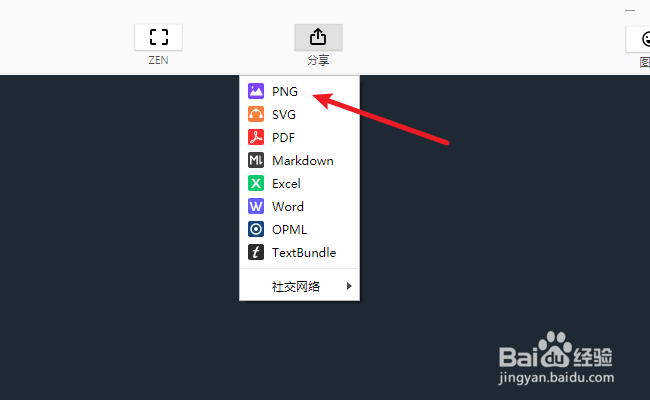This screenshot has width=650, height=400.
Task: Export as PDF menu item
Action: point(299,137)
